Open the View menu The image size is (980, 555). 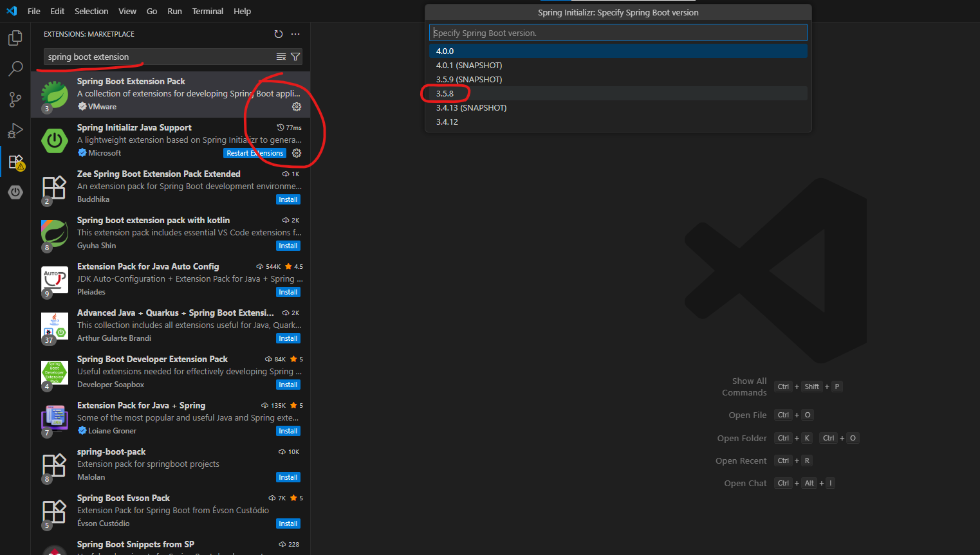point(127,11)
